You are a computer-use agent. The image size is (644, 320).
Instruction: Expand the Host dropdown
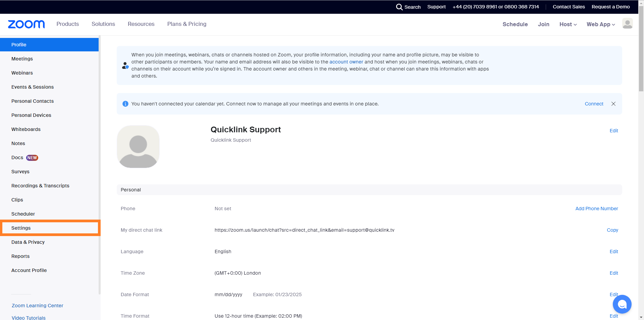point(568,24)
